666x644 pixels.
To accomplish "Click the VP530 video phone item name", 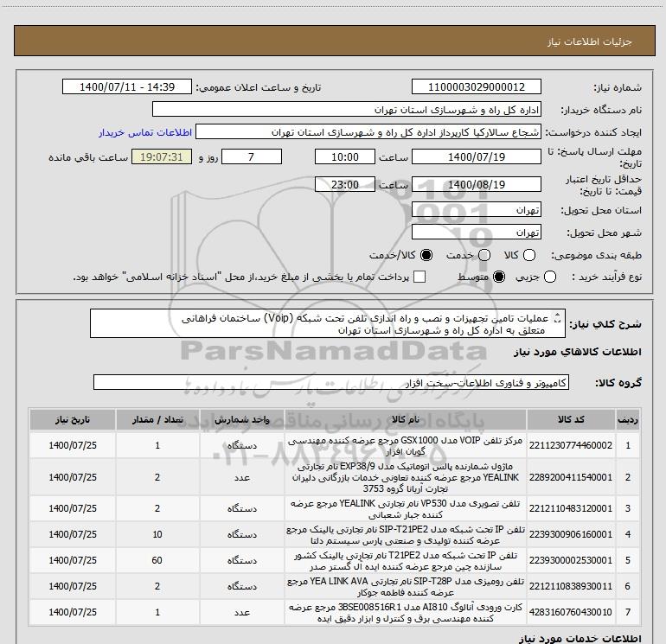I will (406, 508).
